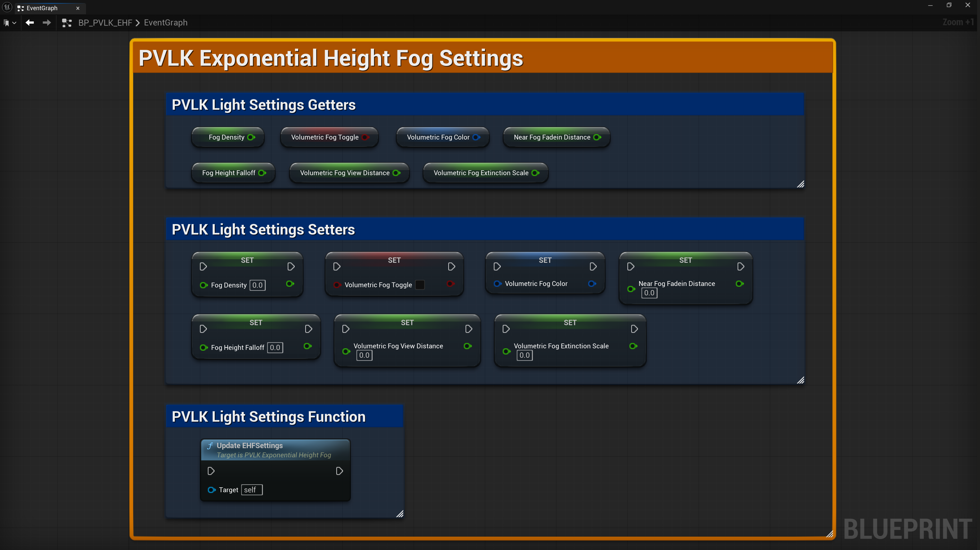
Task: Click the Fog Density value field in SET node
Action: click(257, 285)
